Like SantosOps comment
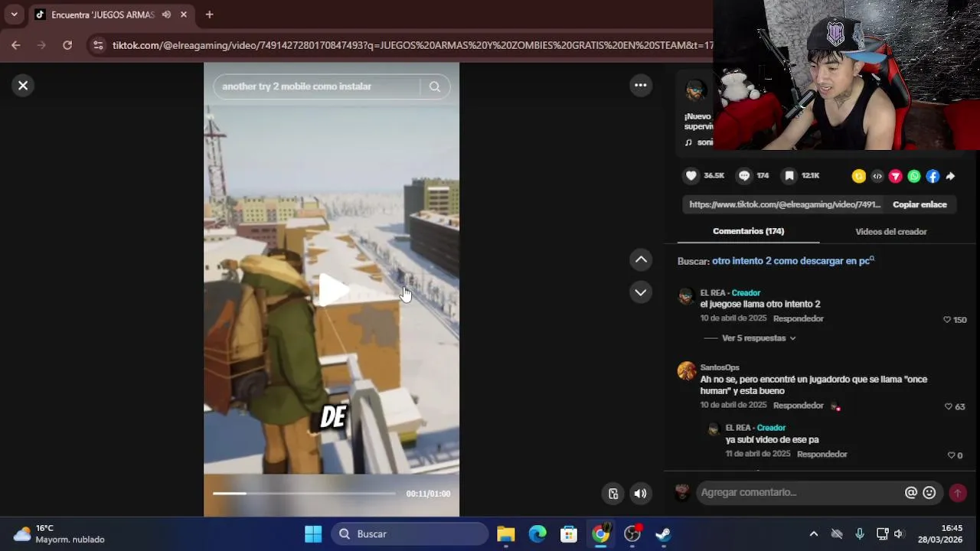The width and height of the screenshot is (980, 551). (948, 406)
